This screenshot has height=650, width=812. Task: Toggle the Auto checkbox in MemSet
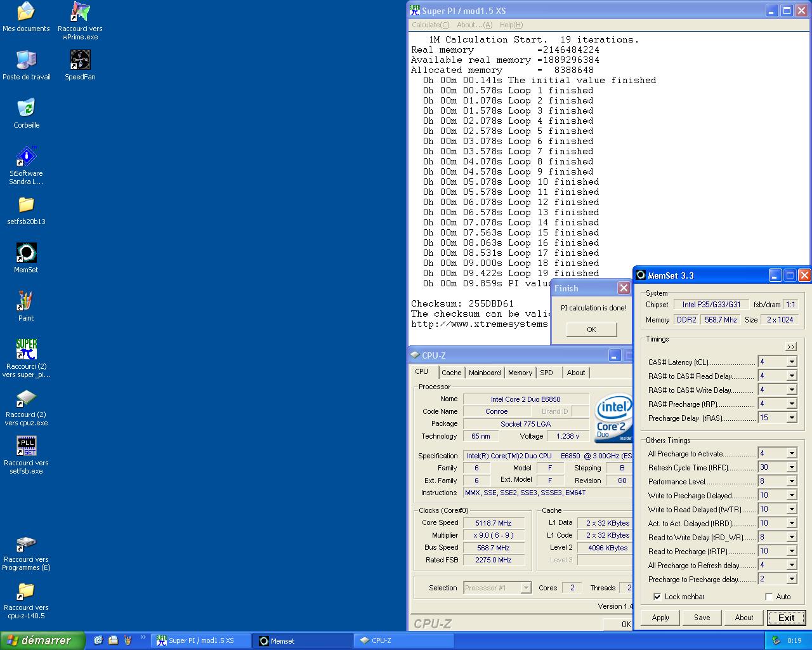point(769,597)
